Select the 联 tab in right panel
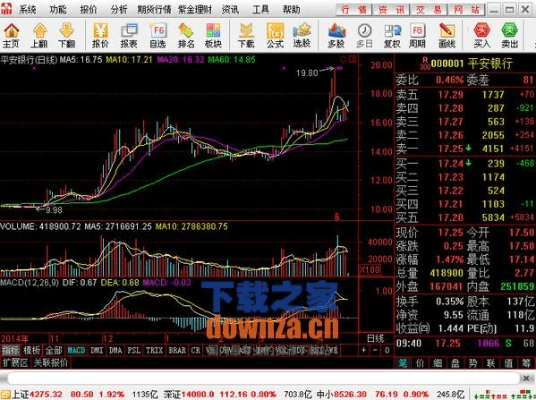 (491, 363)
